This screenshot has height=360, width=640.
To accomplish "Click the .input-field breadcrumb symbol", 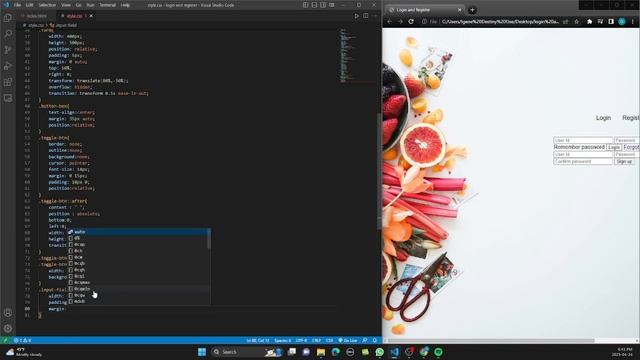I will [64, 25].
